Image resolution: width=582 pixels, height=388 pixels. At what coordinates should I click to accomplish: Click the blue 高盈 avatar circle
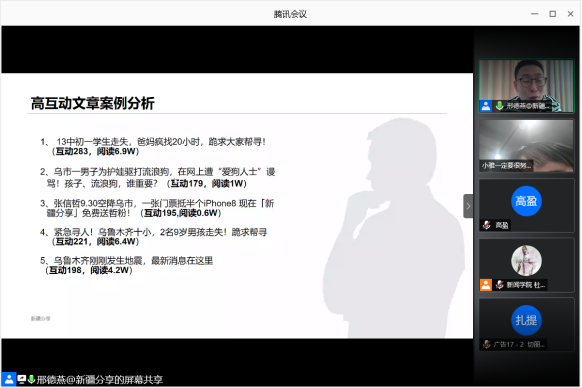coord(526,201)
